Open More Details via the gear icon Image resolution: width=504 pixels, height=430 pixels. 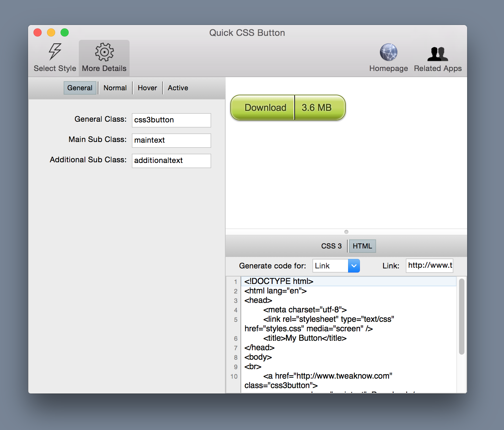point(104,52)
